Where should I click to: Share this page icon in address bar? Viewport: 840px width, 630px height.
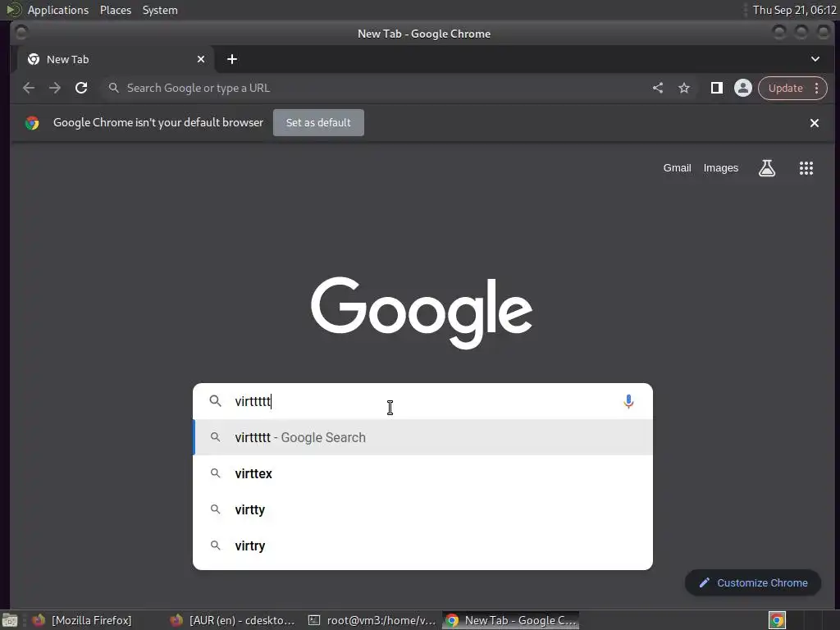click(658, 88)
